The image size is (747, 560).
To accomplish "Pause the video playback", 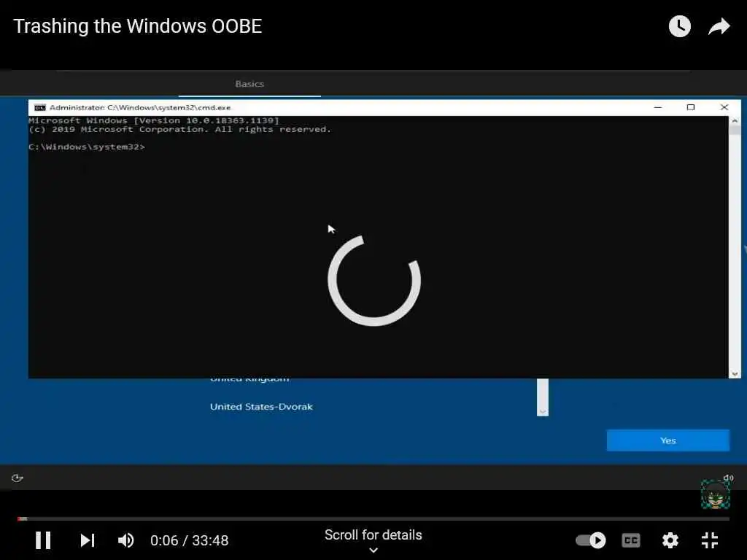I will coord(43,540).
